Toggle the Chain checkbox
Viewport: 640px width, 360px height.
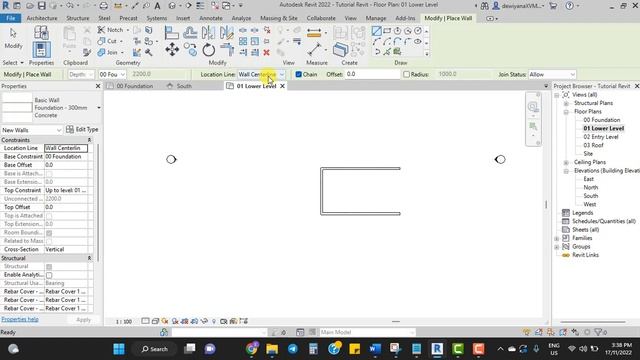pyautogui.click(x=298, y=74)
